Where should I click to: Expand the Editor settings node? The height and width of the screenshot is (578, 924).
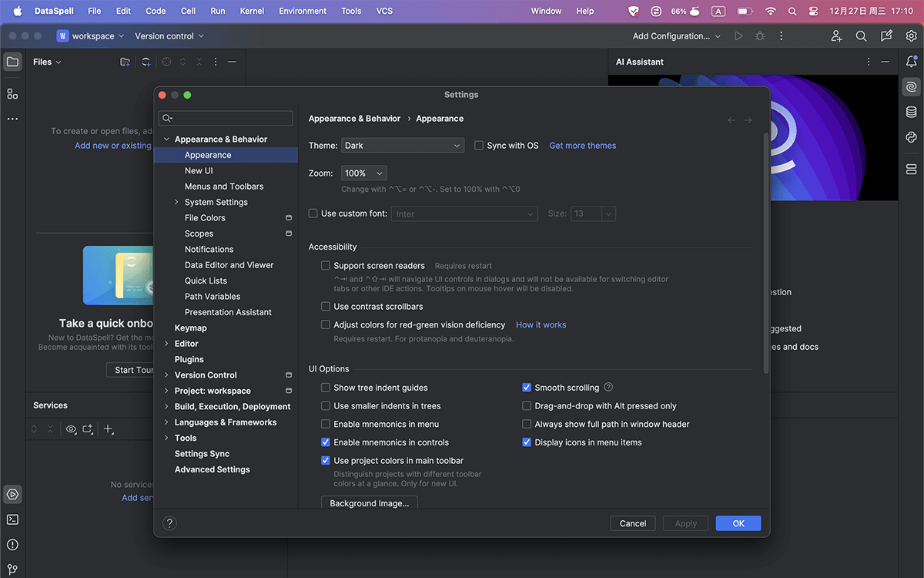point(166,344)
